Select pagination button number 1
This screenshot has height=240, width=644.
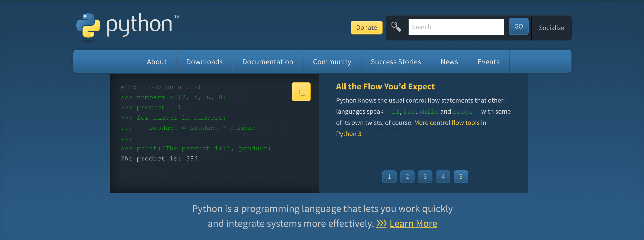pos(389,176)
